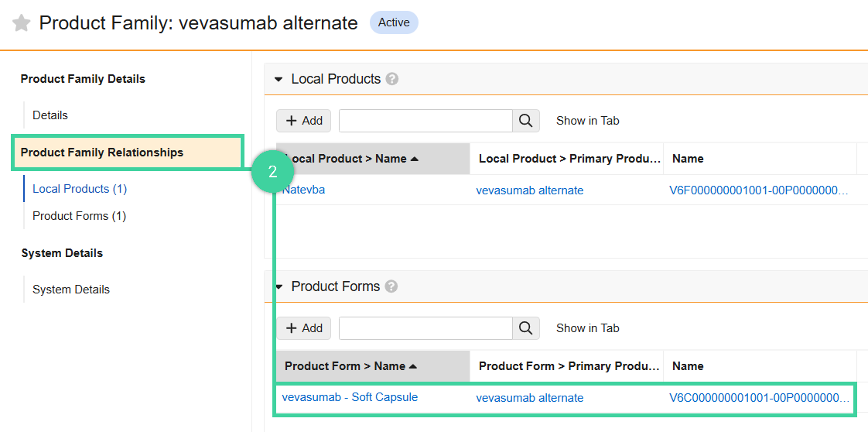Show Product Forms in Tab
The width and height of the screenshot is (868, 432).
[587, 328]
